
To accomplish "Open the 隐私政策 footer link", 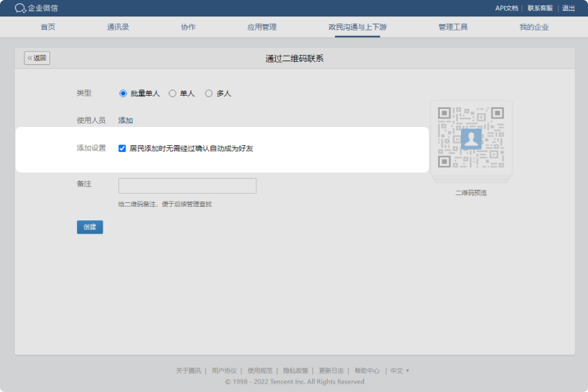I will tap(296, 371).
